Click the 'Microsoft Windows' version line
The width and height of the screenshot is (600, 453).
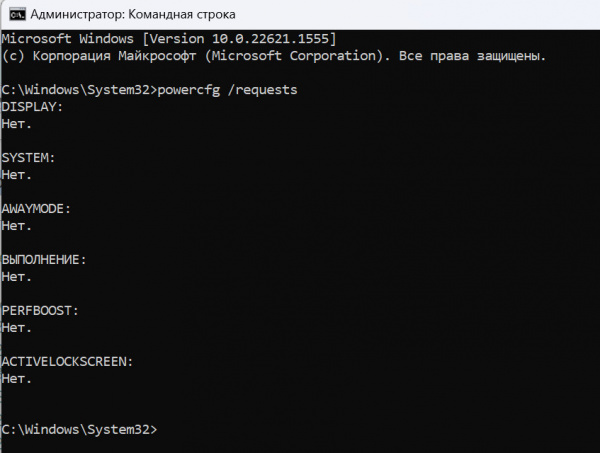click(x=70, y=38)
